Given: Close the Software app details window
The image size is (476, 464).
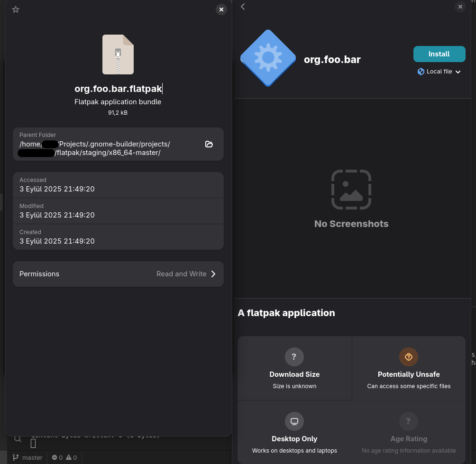Looking at the screenshot, I should pyautogui.click(x=460, y=7).
